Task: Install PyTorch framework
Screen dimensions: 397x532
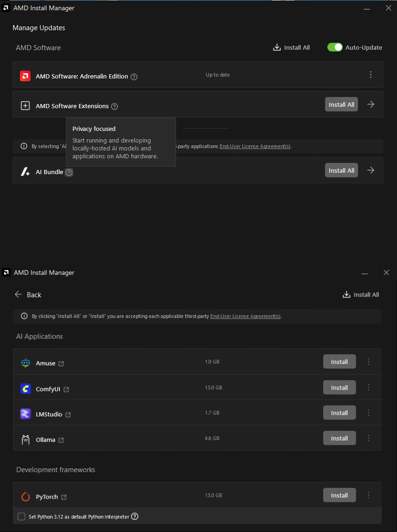Action: point(339,495)
